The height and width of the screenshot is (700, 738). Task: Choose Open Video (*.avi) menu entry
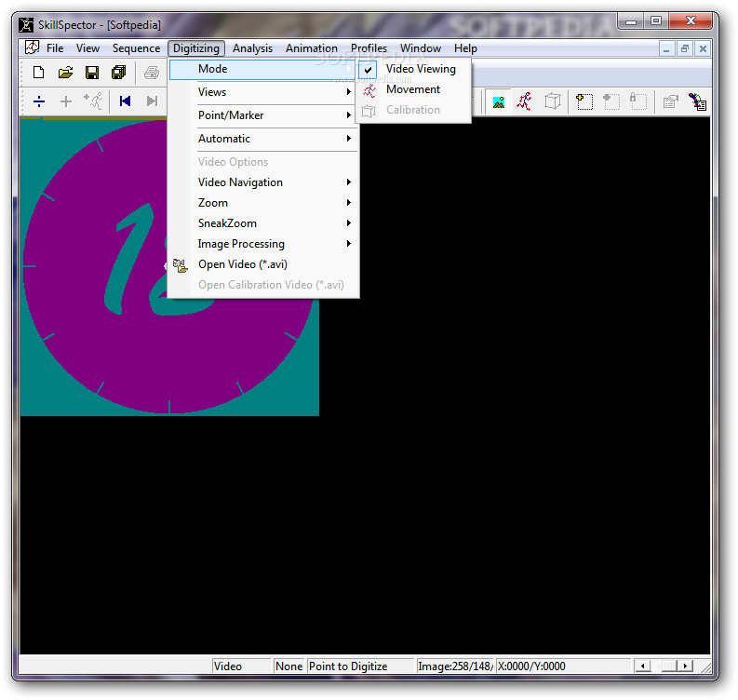pos(263,264)
